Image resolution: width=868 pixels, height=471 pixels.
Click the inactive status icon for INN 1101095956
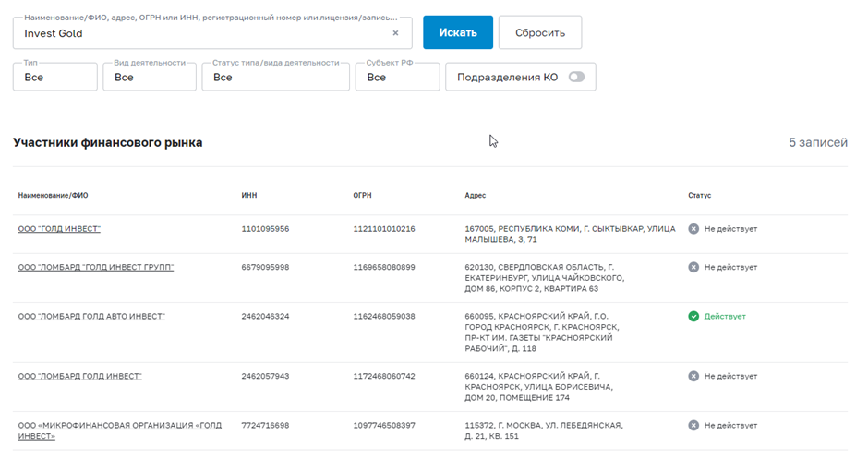tap(693, 229)
